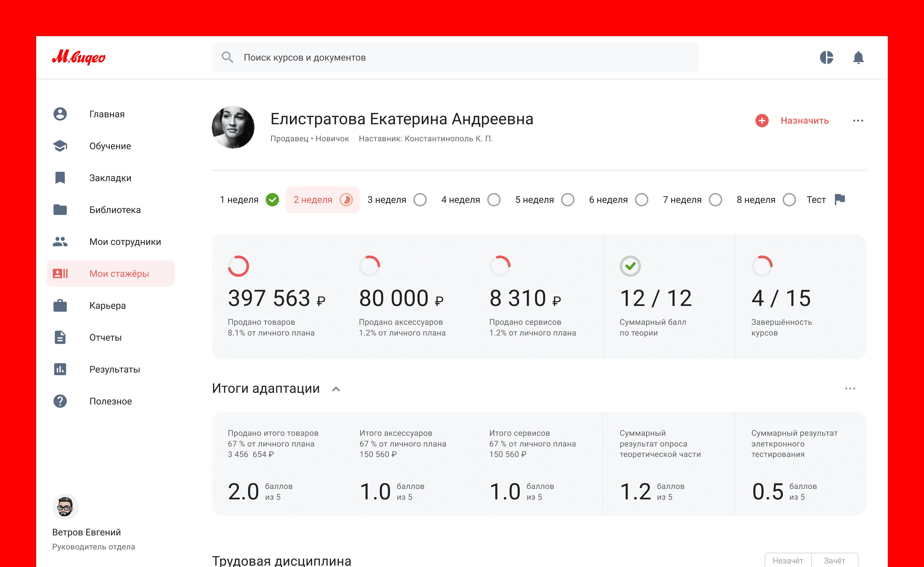Click the graduation cap Обучение icon
Image resolution: width=924 pixels, height=567 pixels.
[x=60, y=146]
